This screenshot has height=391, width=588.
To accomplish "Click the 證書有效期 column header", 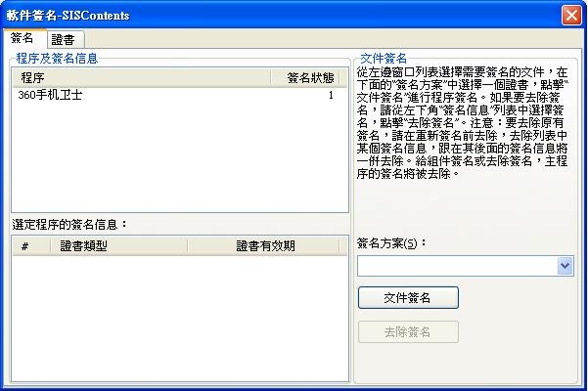I will point(263,246).
